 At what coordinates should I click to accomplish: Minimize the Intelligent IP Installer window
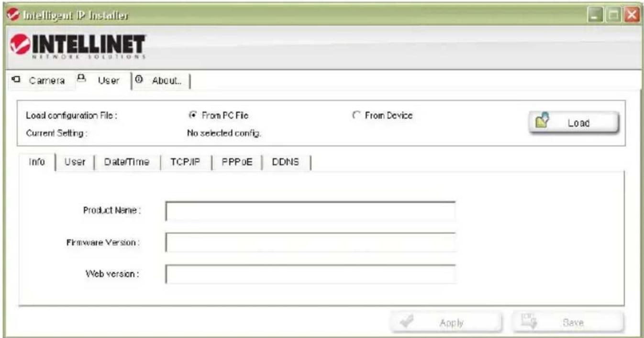(595, 15)
